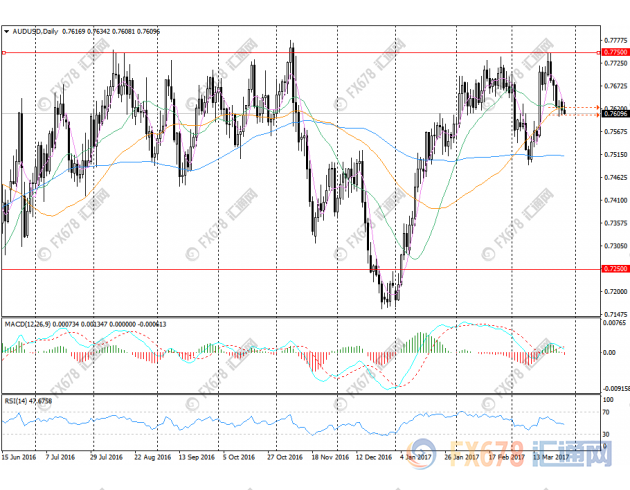Click the red 0.72500 price tag
The width and height of the screenshot is (630, 490).
coord(614,268)
